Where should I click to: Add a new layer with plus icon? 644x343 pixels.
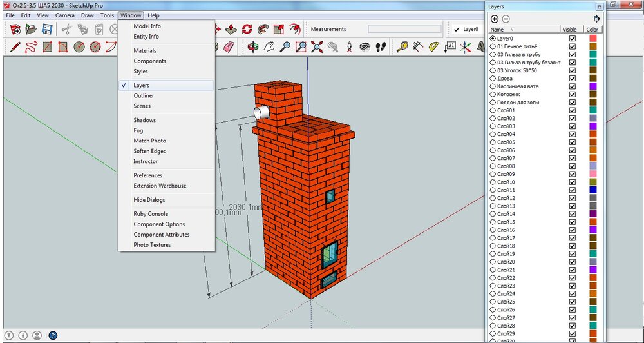(x=495, y=19)
